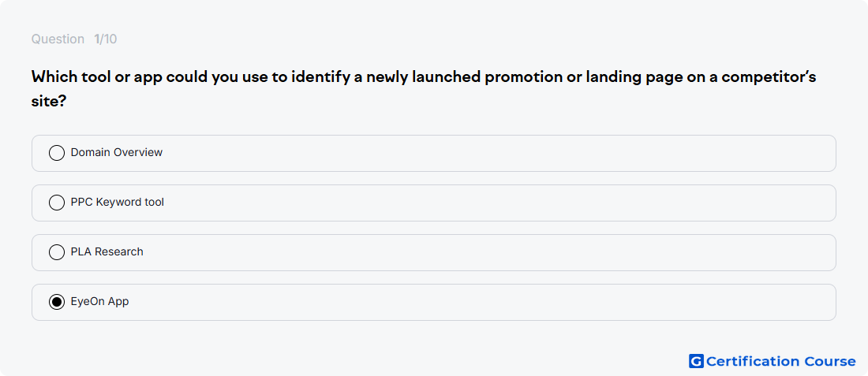Pick the PLA Research radio button

coord(57,252)
